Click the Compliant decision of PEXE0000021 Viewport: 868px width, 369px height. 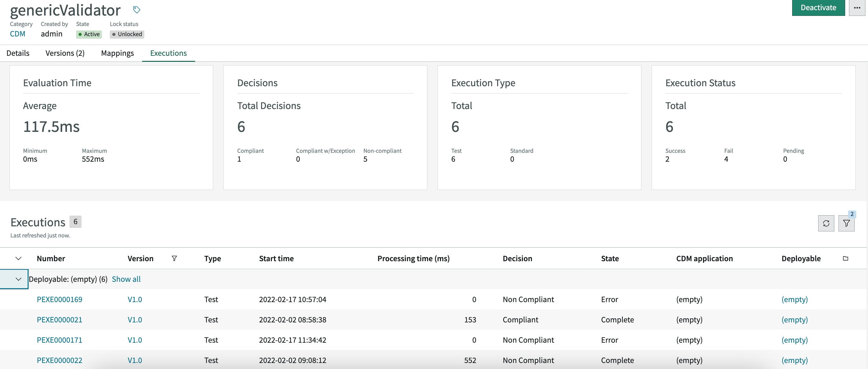pos(520,320)
